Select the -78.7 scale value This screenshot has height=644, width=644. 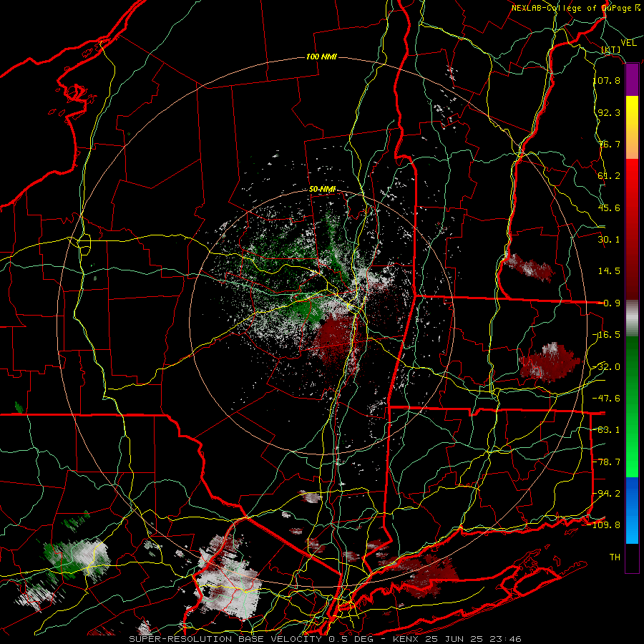point(607,462)
